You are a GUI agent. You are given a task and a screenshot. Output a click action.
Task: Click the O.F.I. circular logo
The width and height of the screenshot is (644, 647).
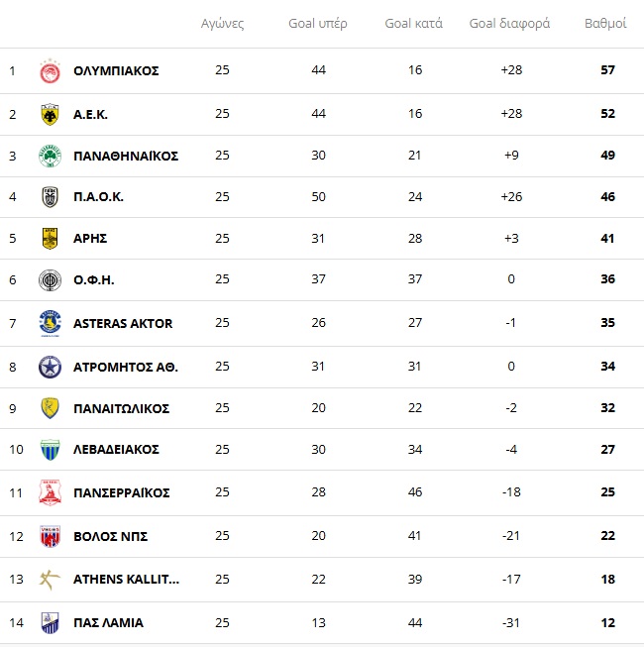50,280
